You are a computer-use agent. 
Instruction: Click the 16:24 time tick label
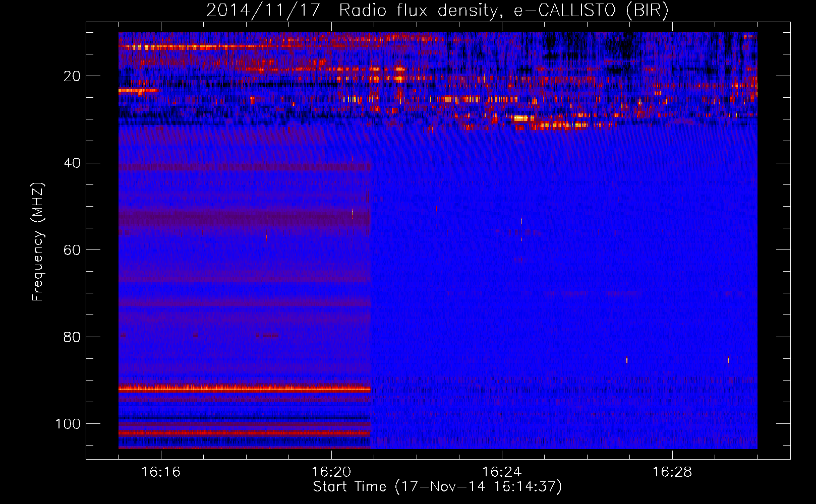click(x=502, y=472)
